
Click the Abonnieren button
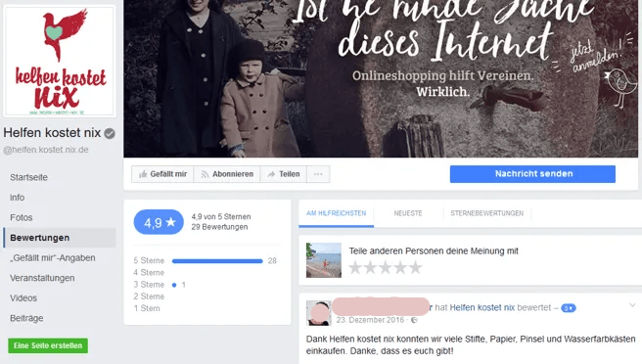pyautogui.click(x=227, y=174)
